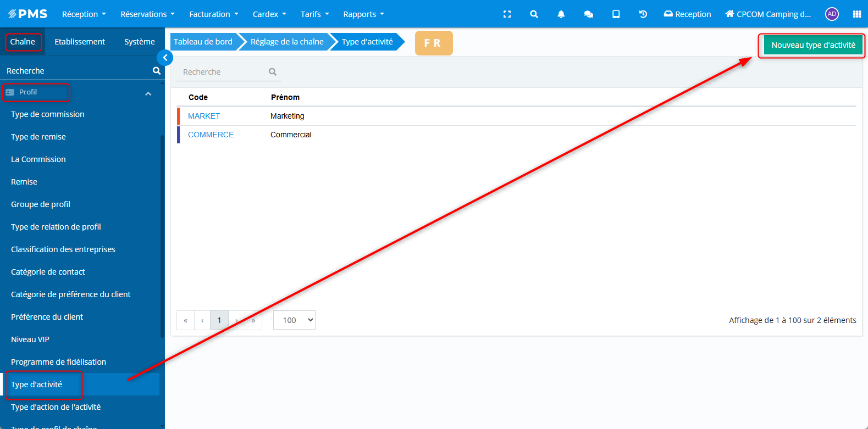Open the MARKET activity type link
Viewport: 868px width, 429px height.
coord(204,116)
